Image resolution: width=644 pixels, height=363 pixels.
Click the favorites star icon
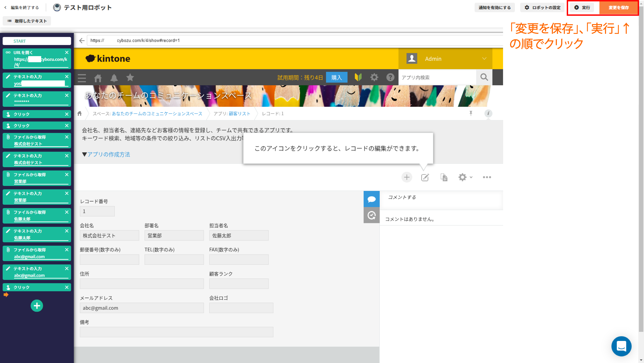[x=130, y=77]
